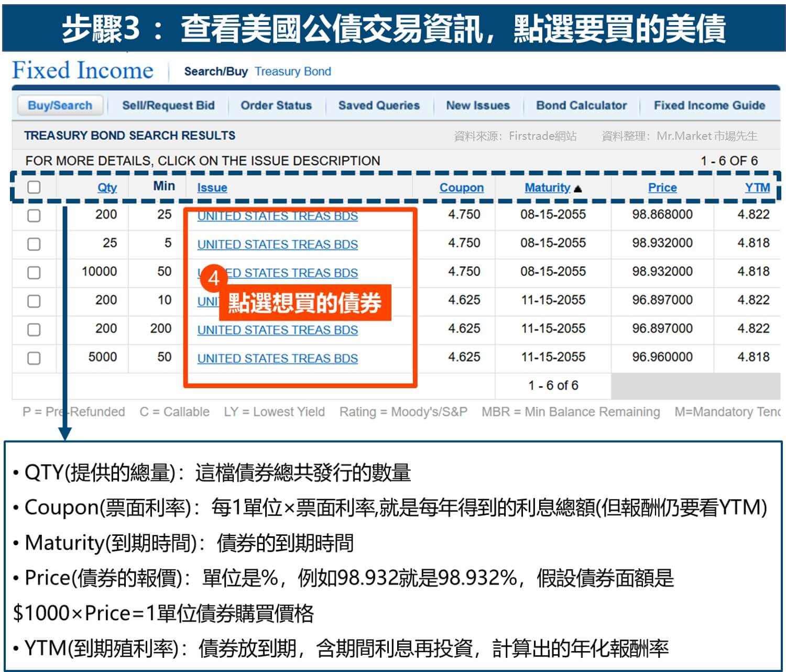Open the Saved Queries tab
This screenshot has height=672, width=786.
(x=379, y=105)
